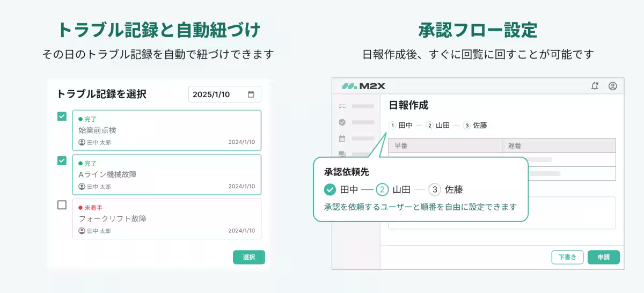Open the 2025/1/10 date picker field
Screen dimensions: 644x293
pyautogui.click(x=225, y=94)
